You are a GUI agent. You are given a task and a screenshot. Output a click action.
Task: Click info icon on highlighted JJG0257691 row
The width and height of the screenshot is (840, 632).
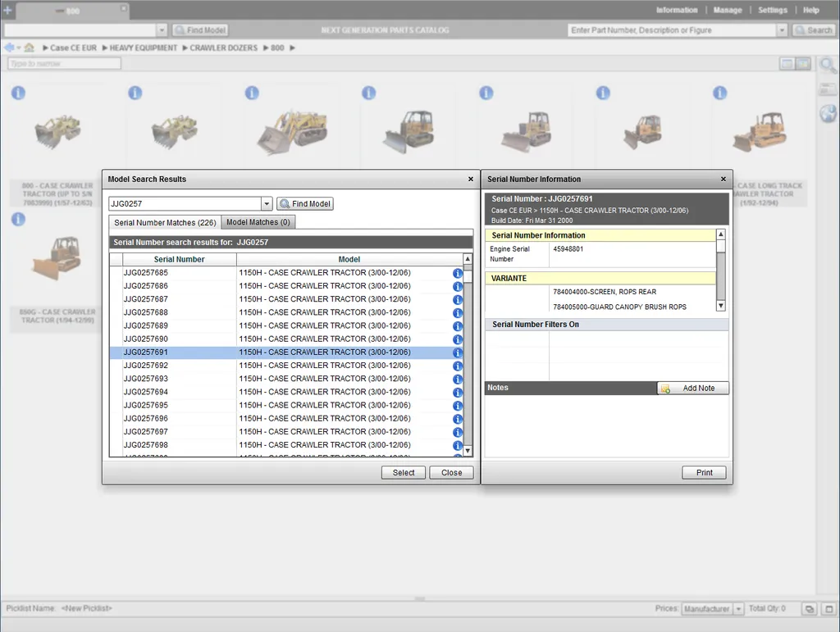coord(458,352)
